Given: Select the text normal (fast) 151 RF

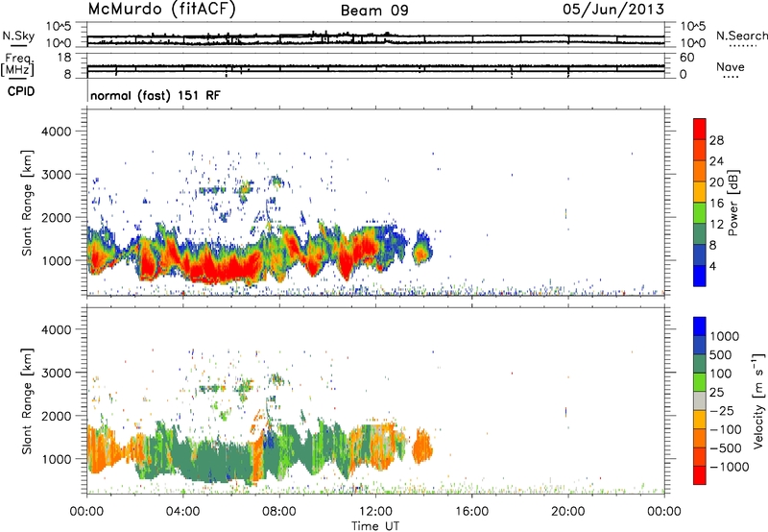Looking at the screenshot, I should coord(155,95).
